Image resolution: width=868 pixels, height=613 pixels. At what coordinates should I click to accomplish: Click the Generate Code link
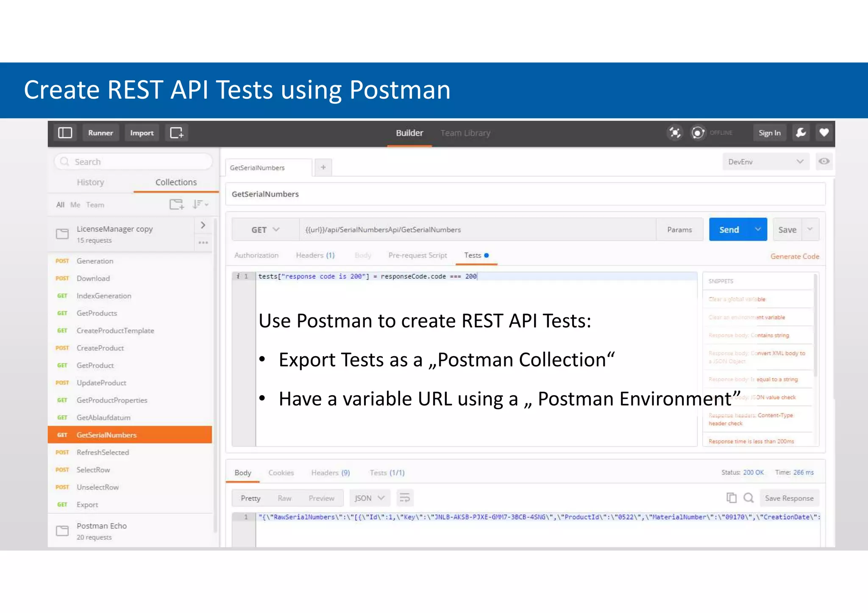pyautogui.click(x=794, y=256)
